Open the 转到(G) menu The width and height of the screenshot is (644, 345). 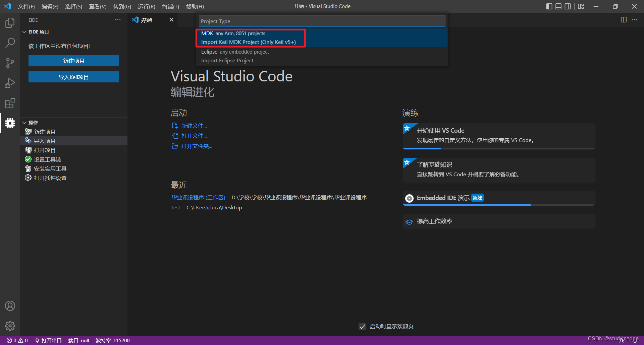[122, 6]
